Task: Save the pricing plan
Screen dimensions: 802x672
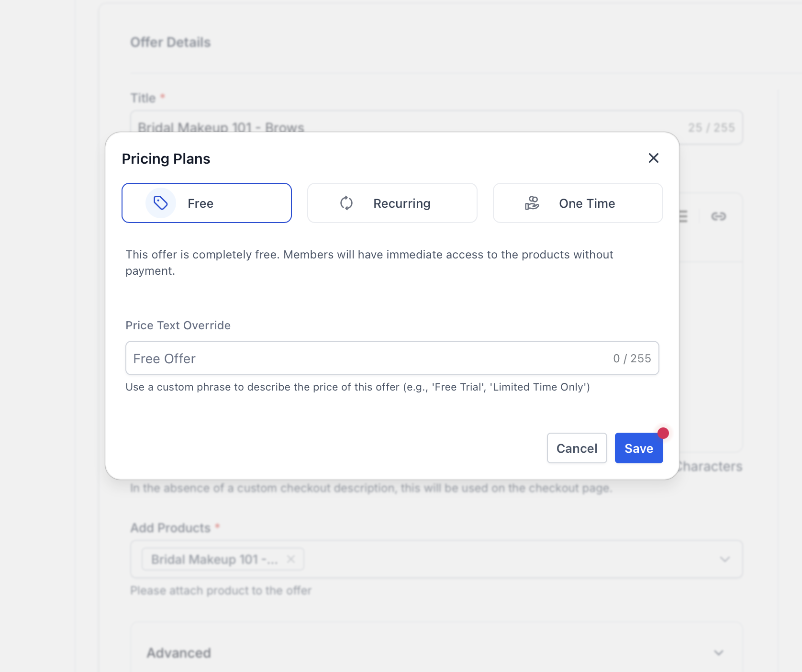Action: pos(639,448)
